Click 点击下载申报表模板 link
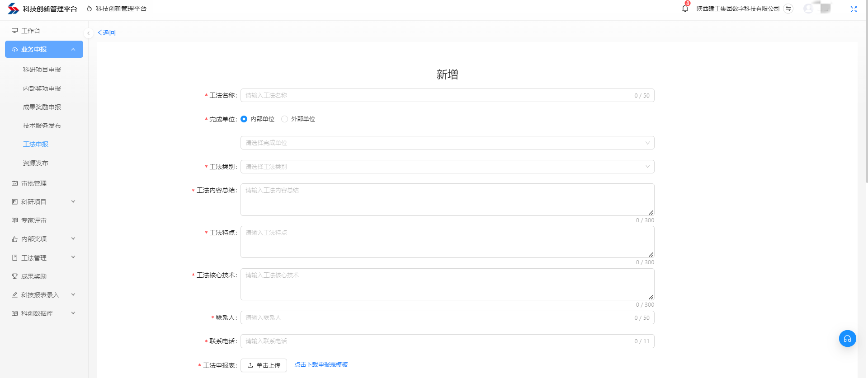The width and height of the screenshot is (868, 378). coord(321,364)
